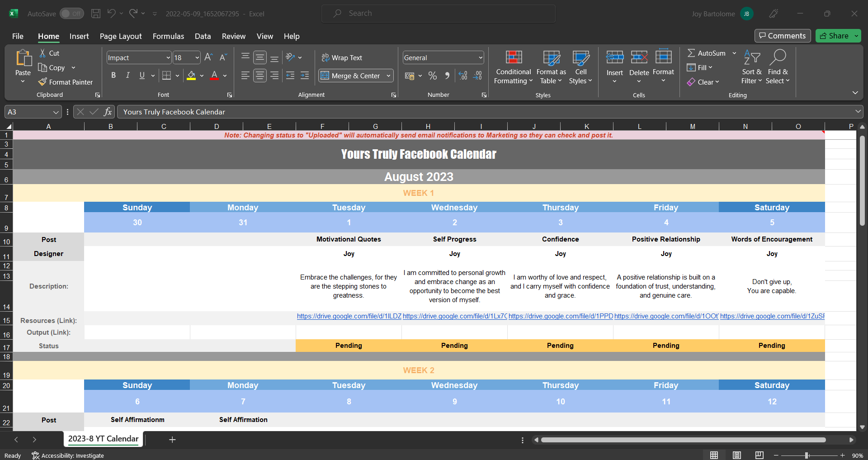The image size is (868, 460).
Task: Click the Increase Indent icon
Action: [x=305, y=76]
